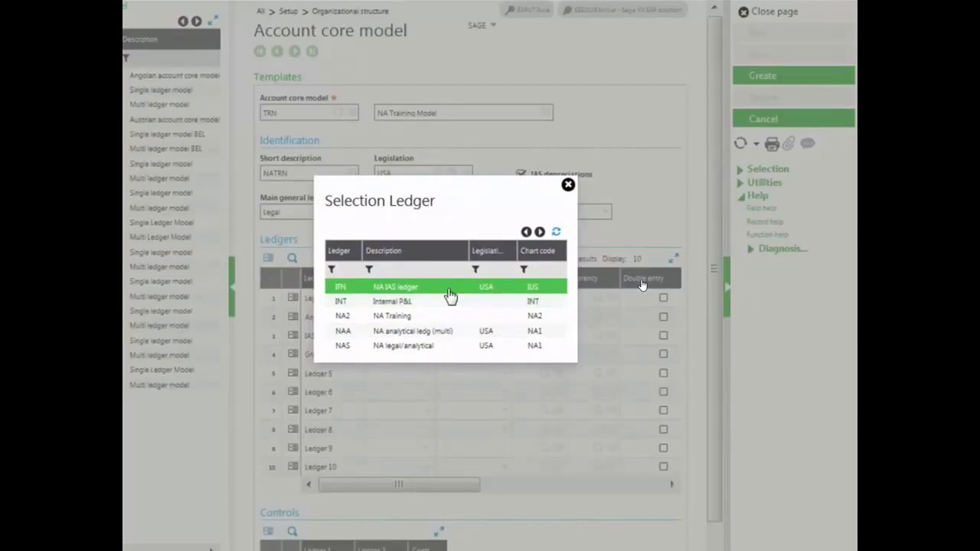Click the Close page link
Image resolution: width=980 pixels, height=551 pixels.
click(768, 11)
